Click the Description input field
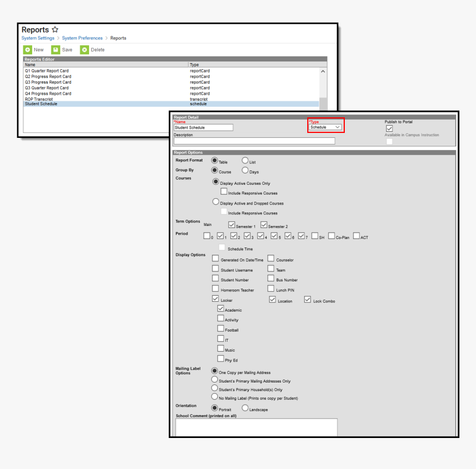This screenshot has width=476, height=469. click(255, 141)
